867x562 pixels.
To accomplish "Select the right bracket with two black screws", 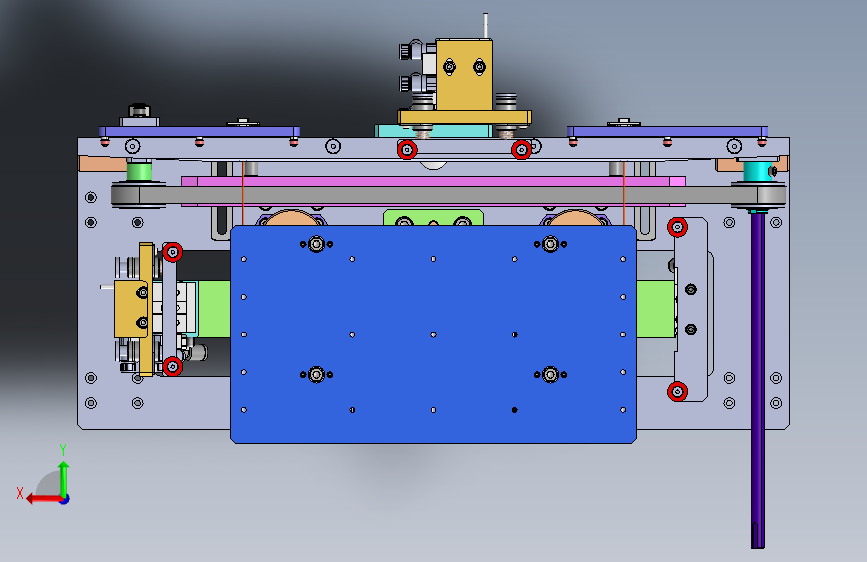I will [691, 309].
